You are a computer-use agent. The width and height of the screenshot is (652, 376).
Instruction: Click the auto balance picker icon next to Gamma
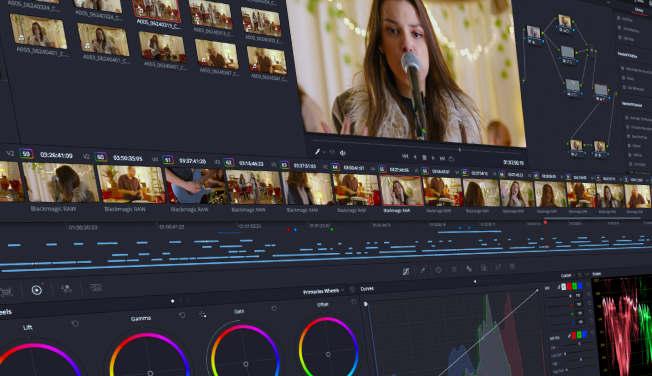[203, 315]
